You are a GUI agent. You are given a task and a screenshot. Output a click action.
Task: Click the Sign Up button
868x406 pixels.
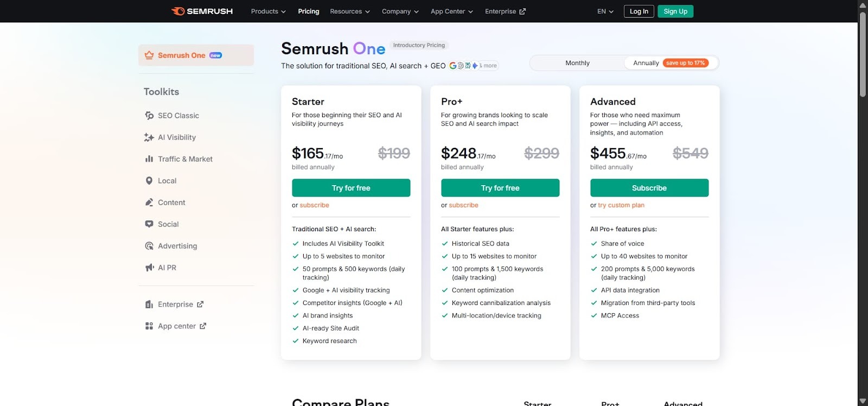coord(675,11)
